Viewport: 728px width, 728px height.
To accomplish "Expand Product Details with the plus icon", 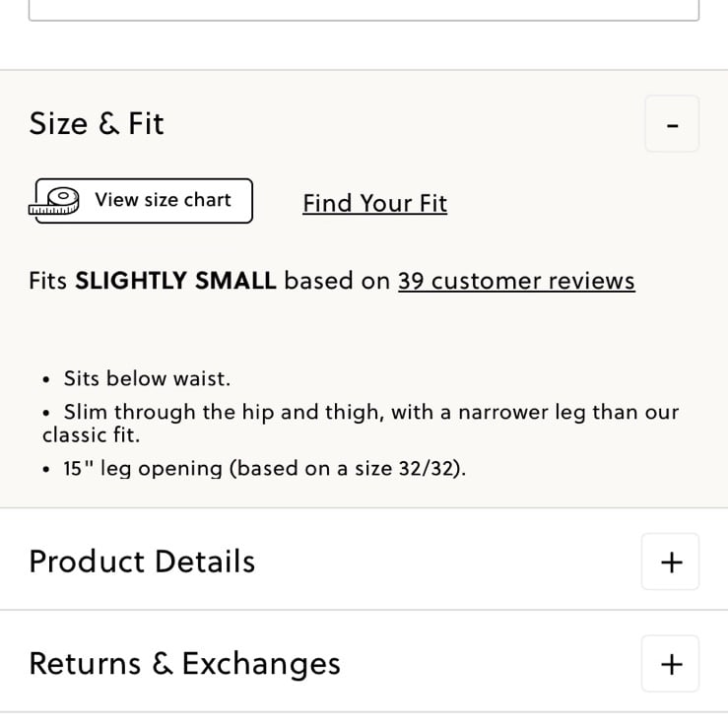I will coord(671,562).
